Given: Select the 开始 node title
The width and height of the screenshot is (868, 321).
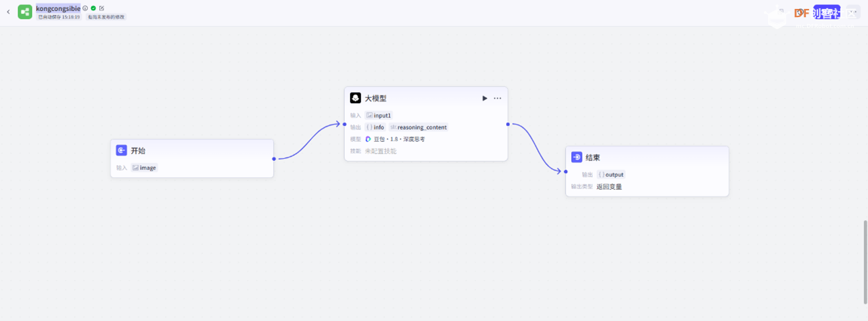Looking at the screenshot, I should click(138, 151).
